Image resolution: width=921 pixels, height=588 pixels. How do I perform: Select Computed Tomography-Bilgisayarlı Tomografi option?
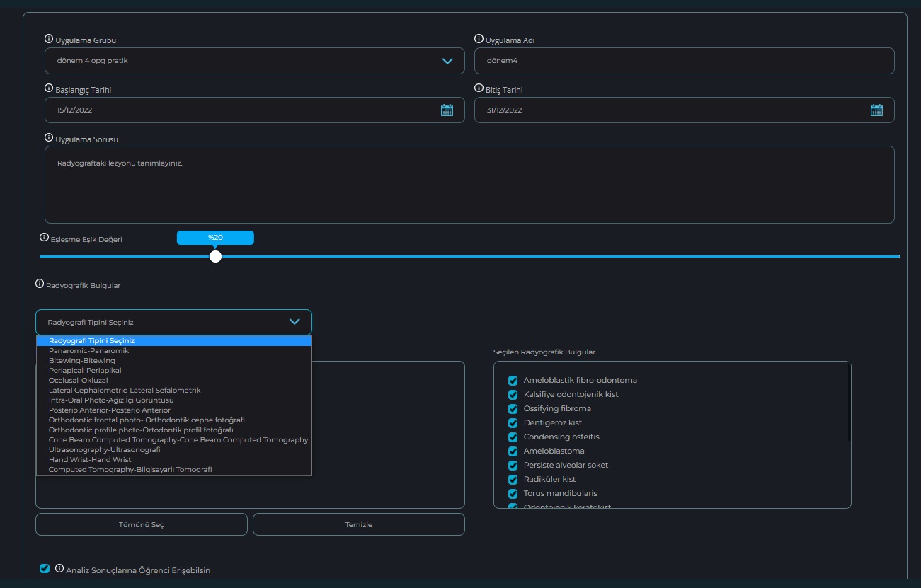(174, 469)
